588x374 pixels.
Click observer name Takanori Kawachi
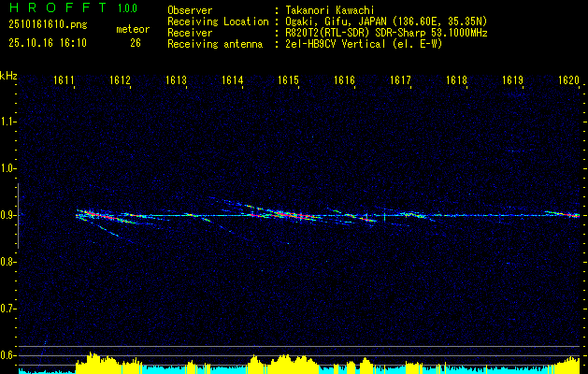(x=329, y=10)
